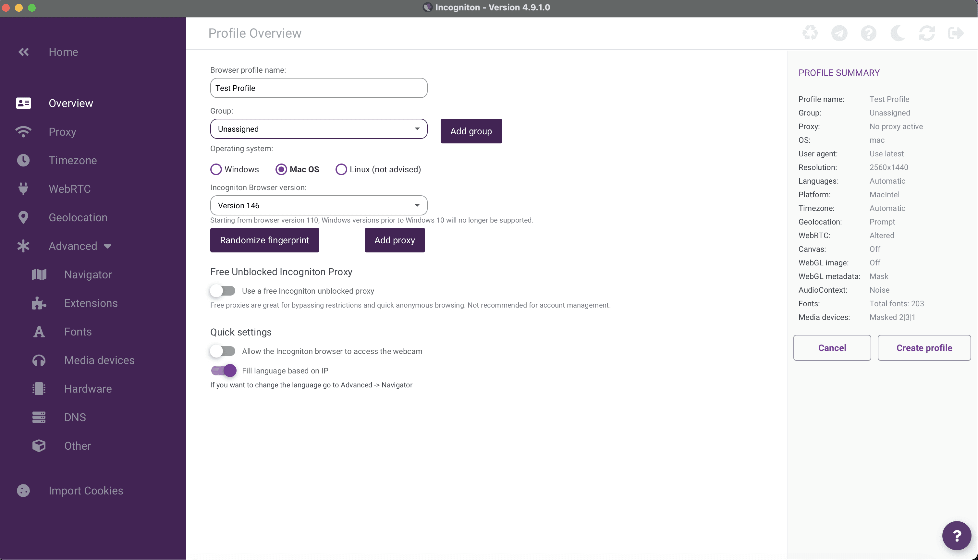This screenshot has height=560, width=978.
Task: Click the Hardware chip icon
Action: click(39, 389)
